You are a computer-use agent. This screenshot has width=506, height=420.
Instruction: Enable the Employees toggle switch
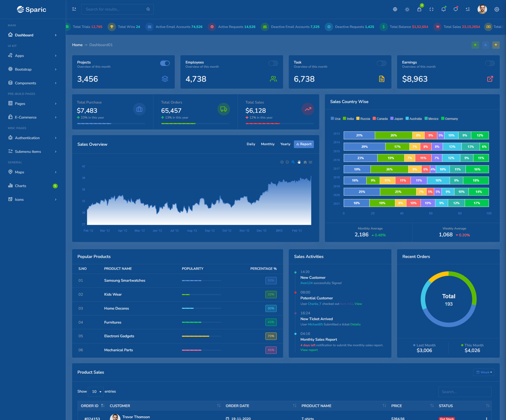273,63
